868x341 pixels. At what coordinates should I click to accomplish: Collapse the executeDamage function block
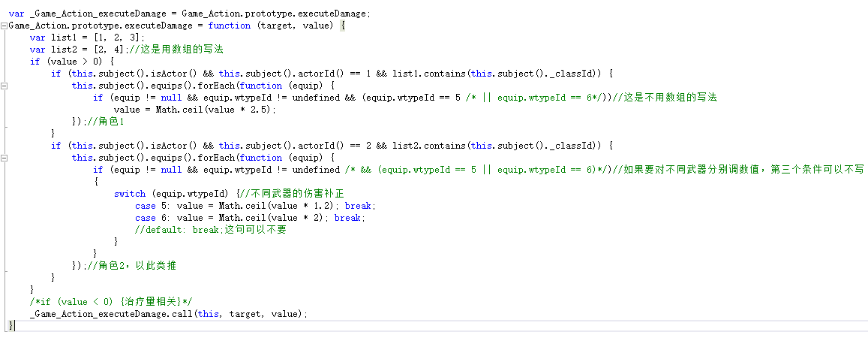tap(5, 26)
